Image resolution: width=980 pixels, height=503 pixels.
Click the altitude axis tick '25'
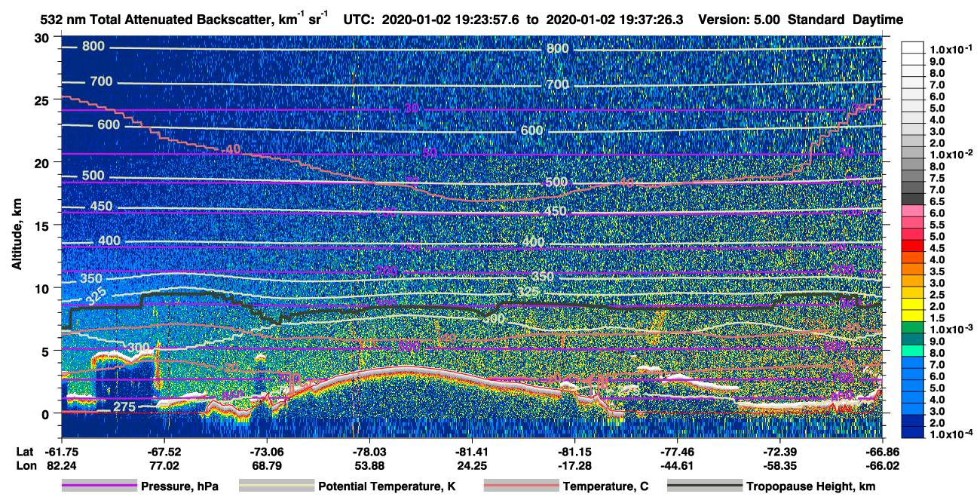point(42,100)
